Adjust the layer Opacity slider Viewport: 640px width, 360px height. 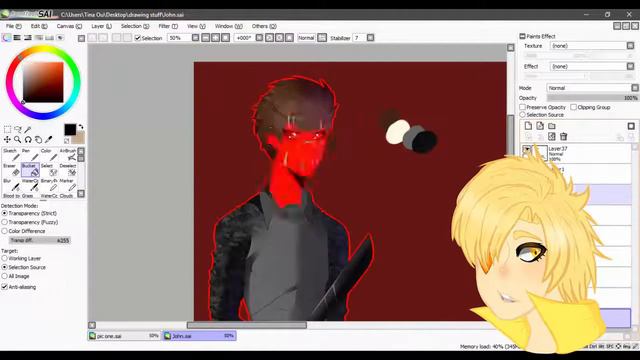click(x=592, y=98)
